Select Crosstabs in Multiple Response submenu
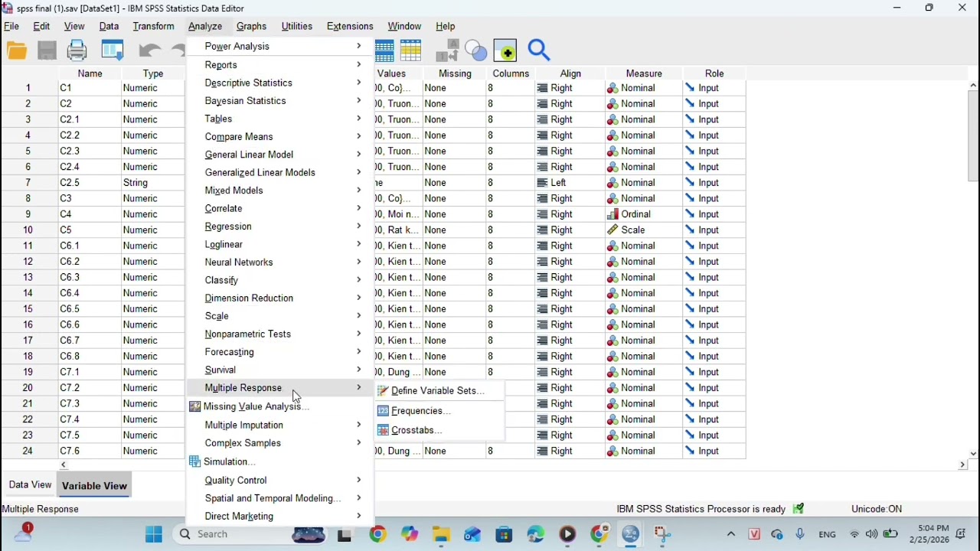The height and width of the screenshot is (551, 980). 439,430
